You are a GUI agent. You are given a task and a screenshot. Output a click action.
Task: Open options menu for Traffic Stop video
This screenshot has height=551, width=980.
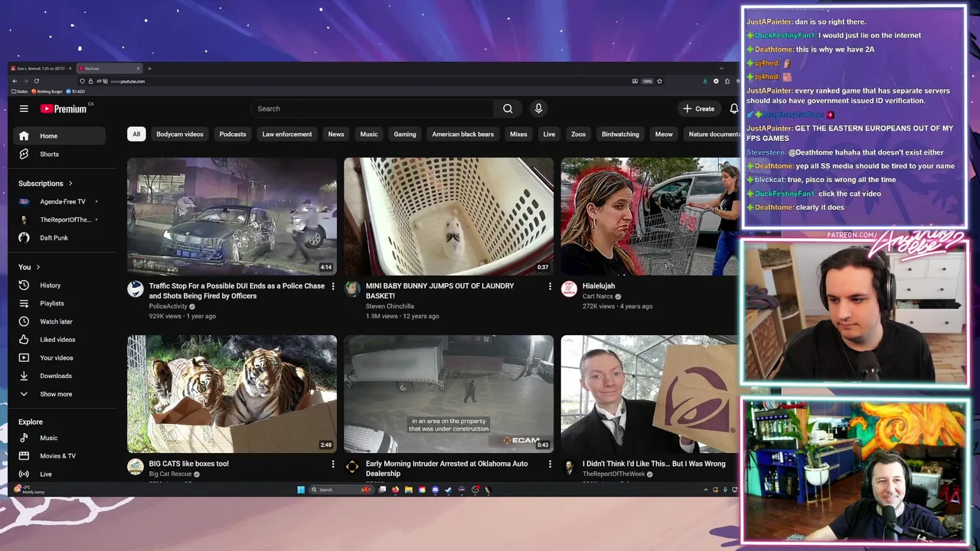point(332,286)
